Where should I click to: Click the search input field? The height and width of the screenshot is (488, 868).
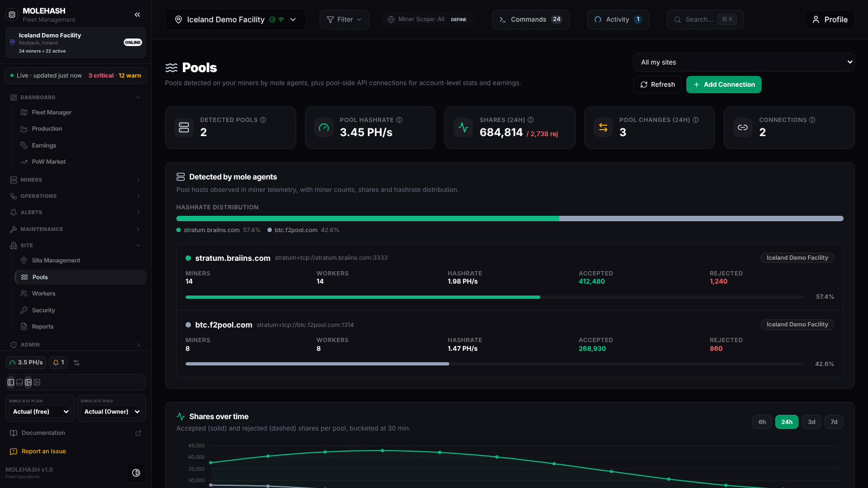pyautogui.click(x=705, y=20)
